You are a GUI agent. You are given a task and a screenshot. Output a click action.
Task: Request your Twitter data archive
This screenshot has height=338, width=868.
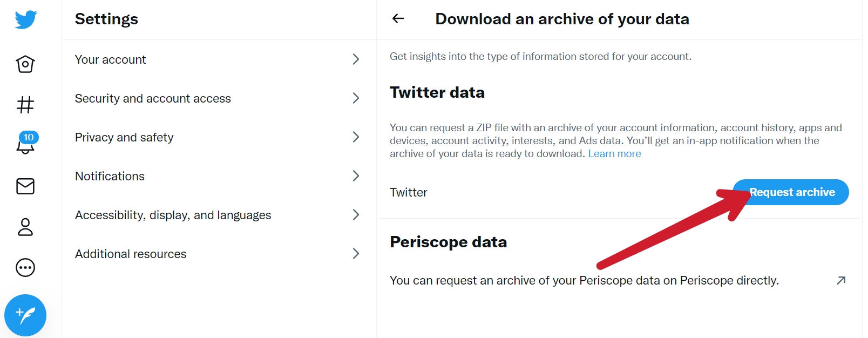point(791,192)
